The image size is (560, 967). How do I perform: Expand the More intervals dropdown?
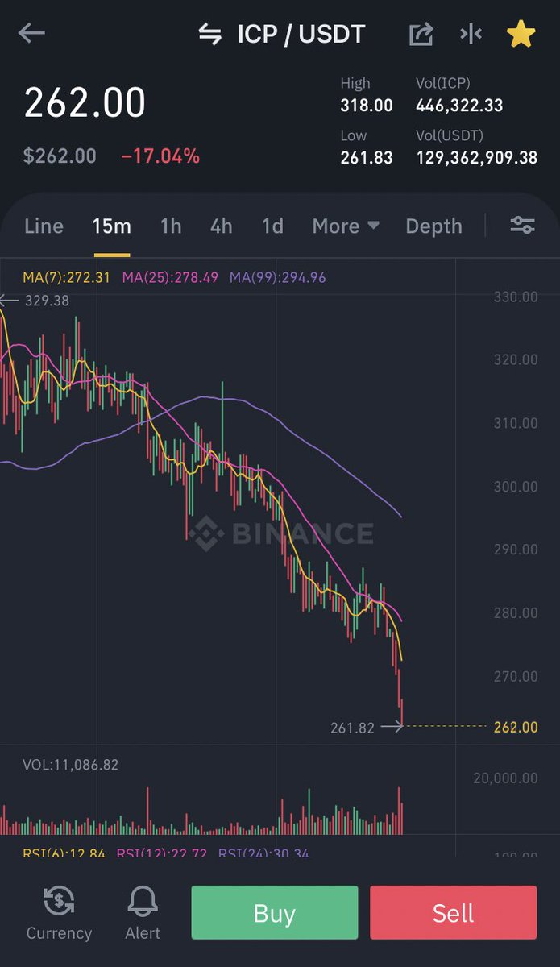click(346, 226)
